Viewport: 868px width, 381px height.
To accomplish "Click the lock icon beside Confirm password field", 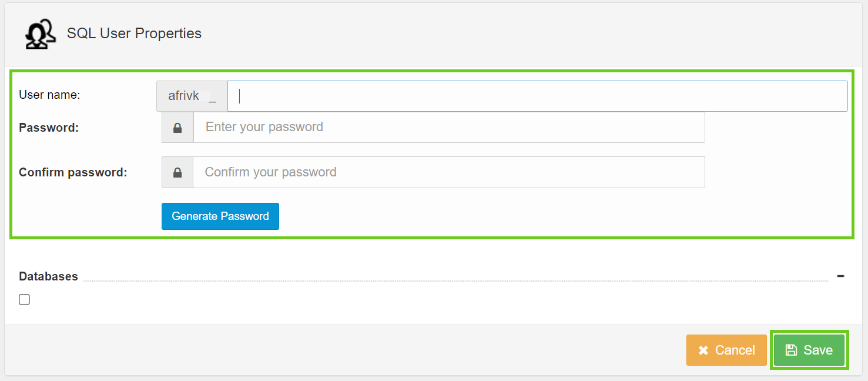I will click(177, 173).
